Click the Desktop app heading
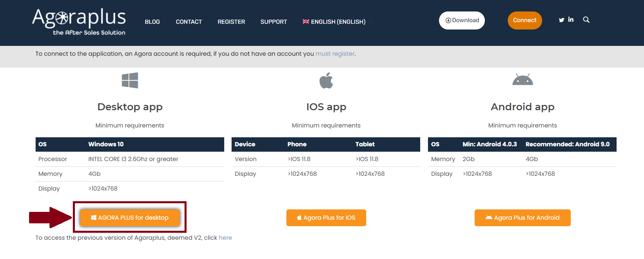 pyautogui.click(x=130, y=107)
